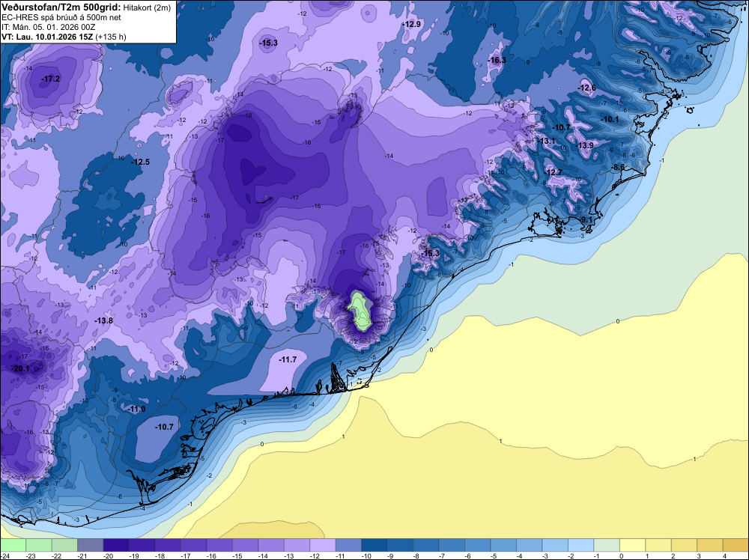Click the -20.1 temperature label
749x560 pixels.
pos(20,368)
